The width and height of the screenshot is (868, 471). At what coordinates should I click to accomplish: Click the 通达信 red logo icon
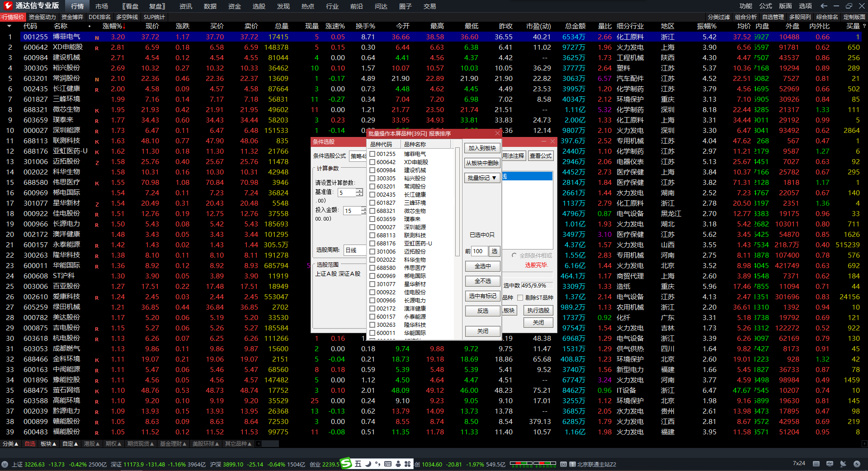pos(7,6)
